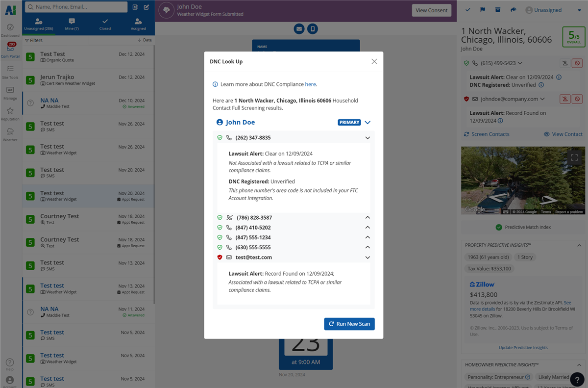Viewport: 588px width, 388px height.
Task: Open the DNC Compliance 'here' link
Action: click(310, 84)
